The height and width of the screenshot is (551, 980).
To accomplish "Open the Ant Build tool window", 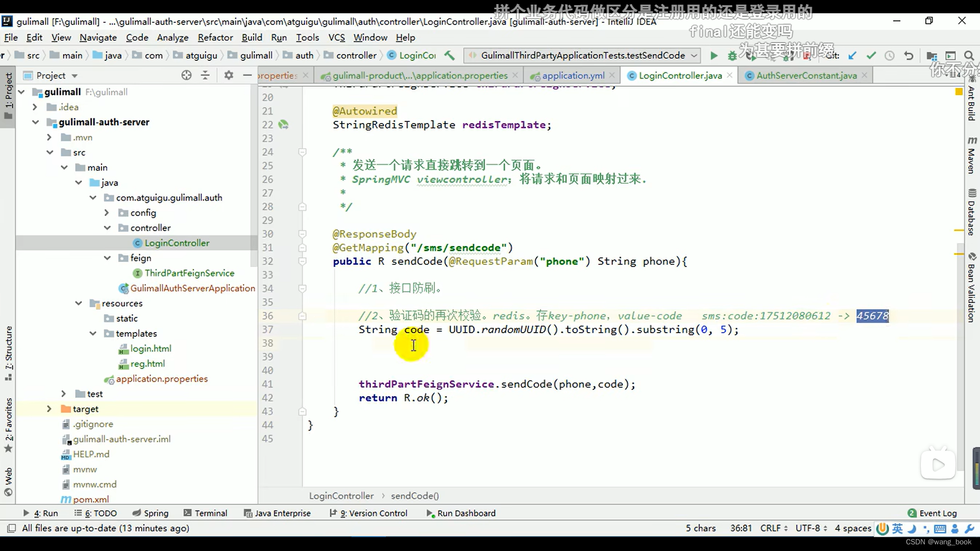I will coord(971,99).
